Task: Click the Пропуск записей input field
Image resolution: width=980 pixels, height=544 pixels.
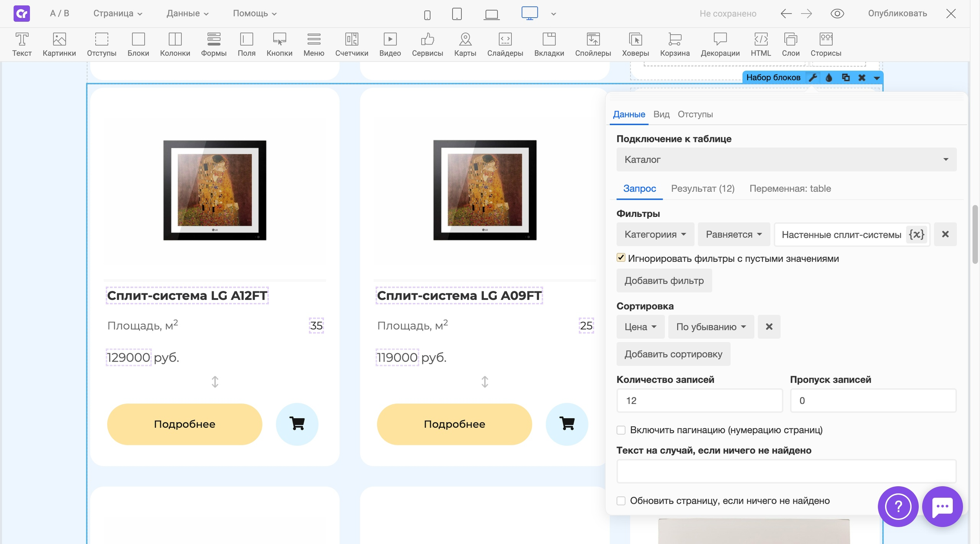Action: point(873,401)
